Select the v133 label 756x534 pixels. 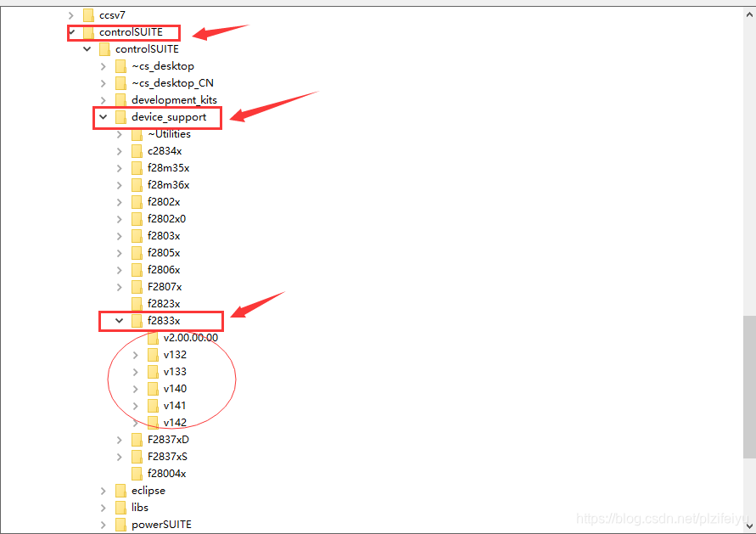point(175,372)
